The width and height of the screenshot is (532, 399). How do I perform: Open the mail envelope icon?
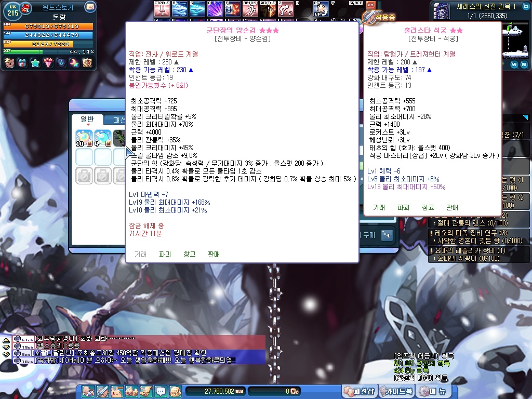90,7
